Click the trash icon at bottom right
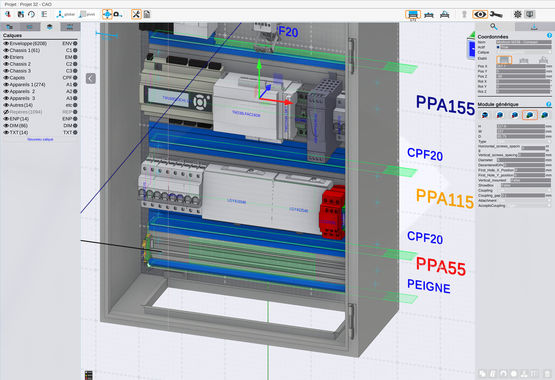555x380 pixels. 547,373
